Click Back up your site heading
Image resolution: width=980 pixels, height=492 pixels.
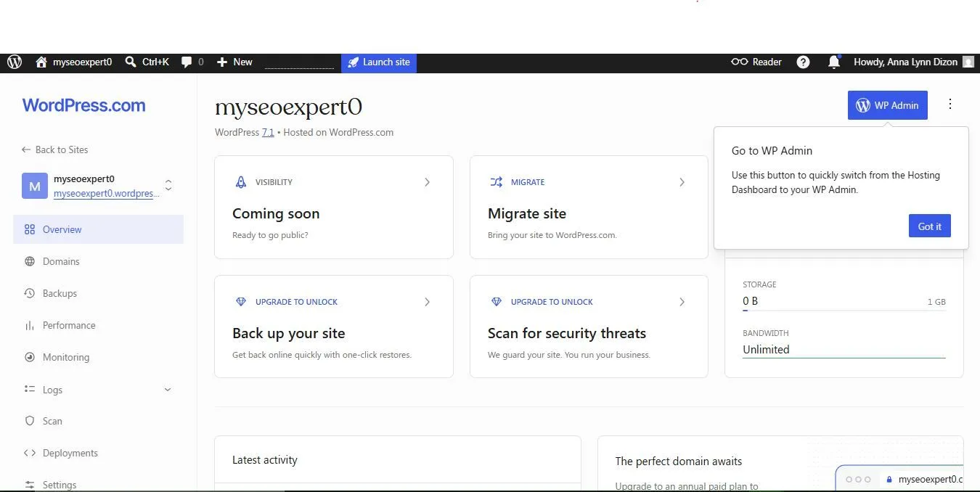pyautogui.click(x=289, y=333)
